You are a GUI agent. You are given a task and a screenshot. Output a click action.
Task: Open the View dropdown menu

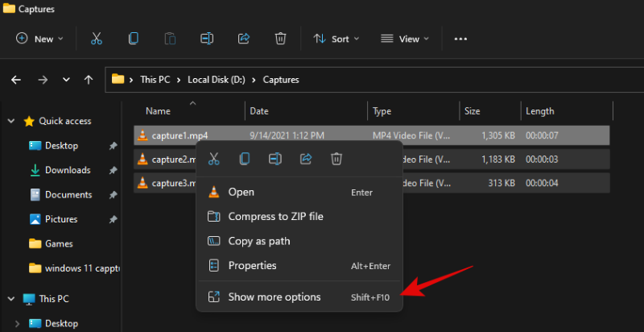pyautogui.click(x=404, y=39)
